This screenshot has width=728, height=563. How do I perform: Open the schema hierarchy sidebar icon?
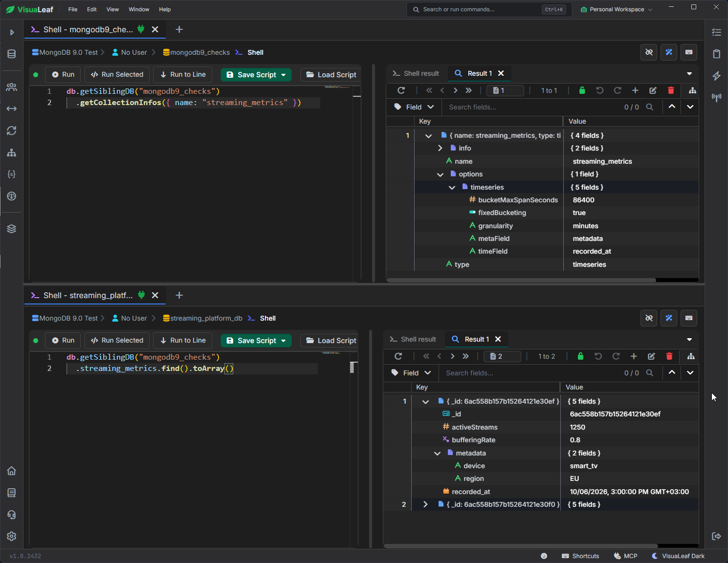[x=12, y=152]
